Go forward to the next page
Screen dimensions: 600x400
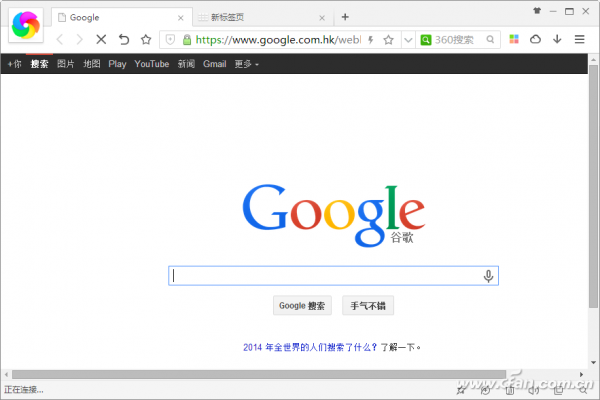click(x=79, y=39)
